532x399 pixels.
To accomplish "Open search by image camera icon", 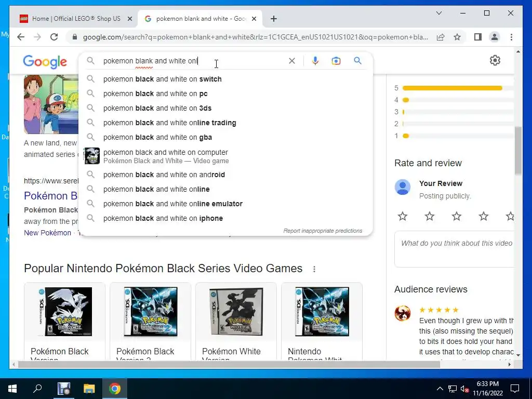I will pyautogui.click(x=336, y=61).
